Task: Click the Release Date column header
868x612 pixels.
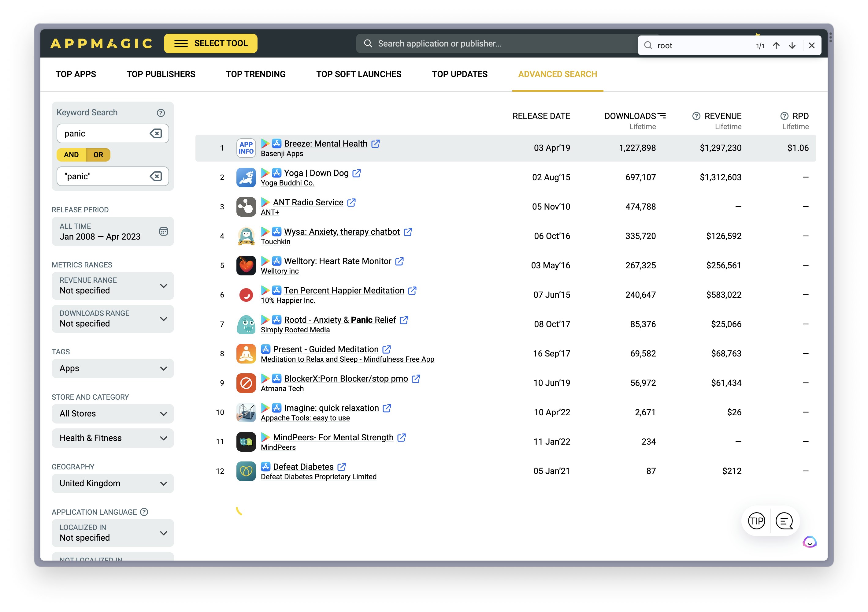Action: [x=541, y=116]
